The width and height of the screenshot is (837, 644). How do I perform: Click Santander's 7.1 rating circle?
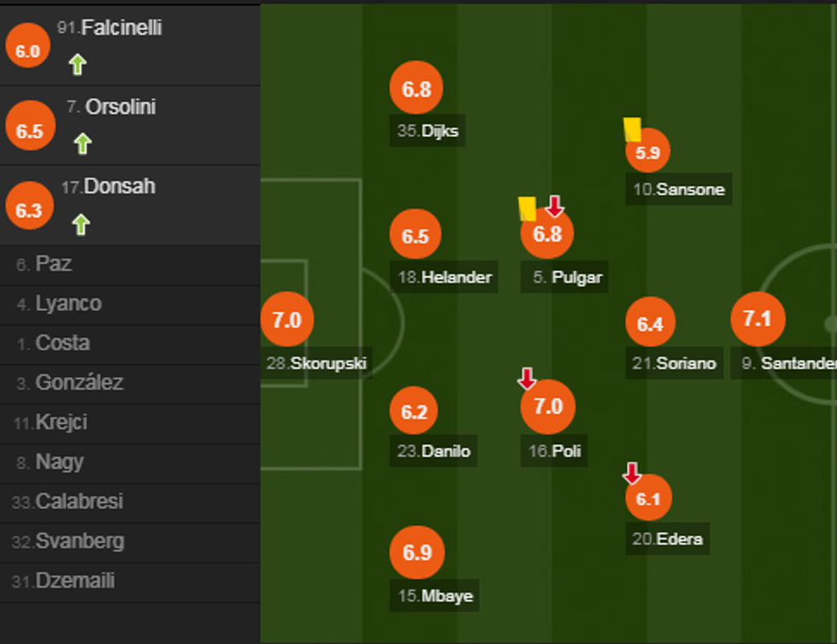click(x=758, y=319)
